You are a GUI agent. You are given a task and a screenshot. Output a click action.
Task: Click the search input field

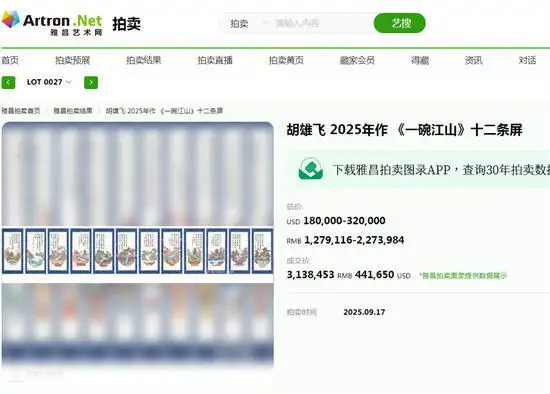coord(322,24)
